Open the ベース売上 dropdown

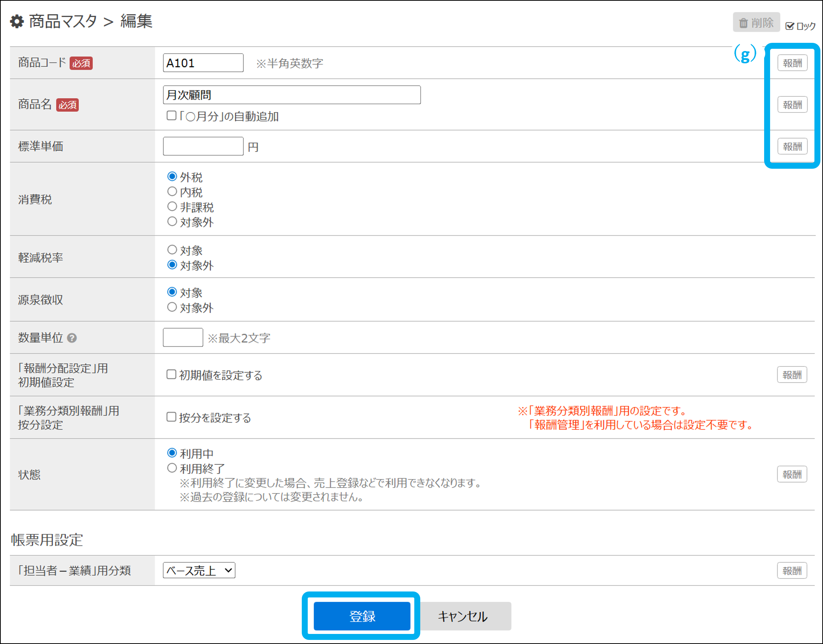[199, 570]
